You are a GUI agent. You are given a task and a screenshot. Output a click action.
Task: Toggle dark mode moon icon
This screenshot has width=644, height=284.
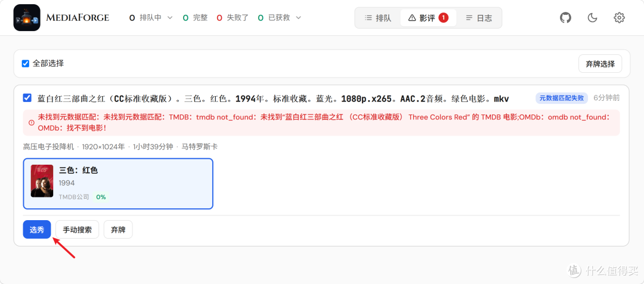pos(592,18)
